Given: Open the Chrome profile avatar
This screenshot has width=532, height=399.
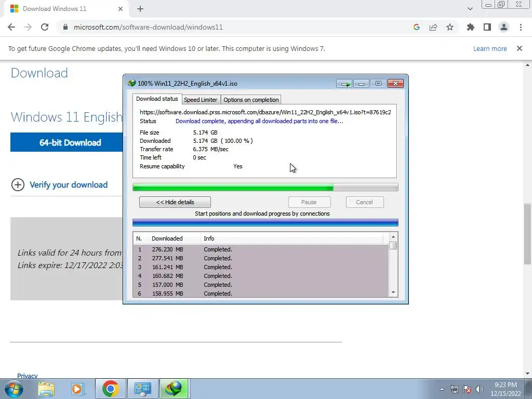Looking at the screenshot, I should (504, 27).
